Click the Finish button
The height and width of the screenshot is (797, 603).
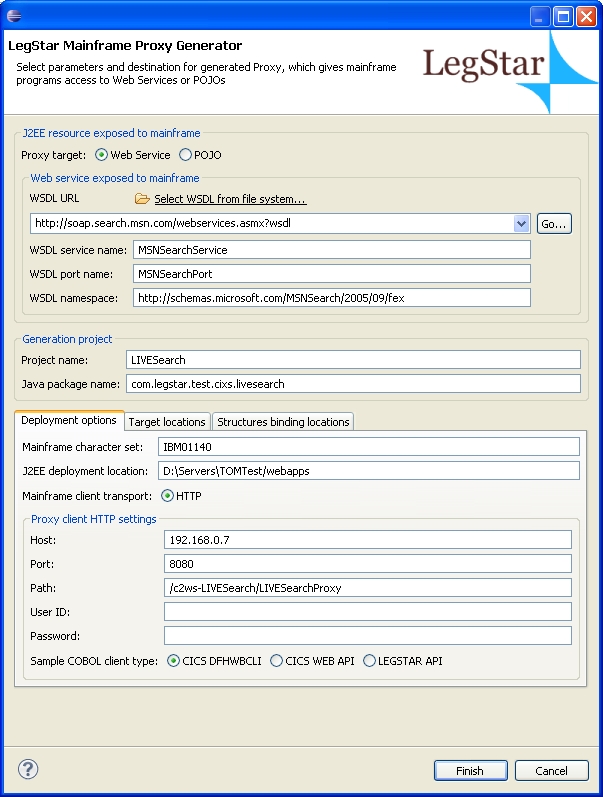(470, 771)
